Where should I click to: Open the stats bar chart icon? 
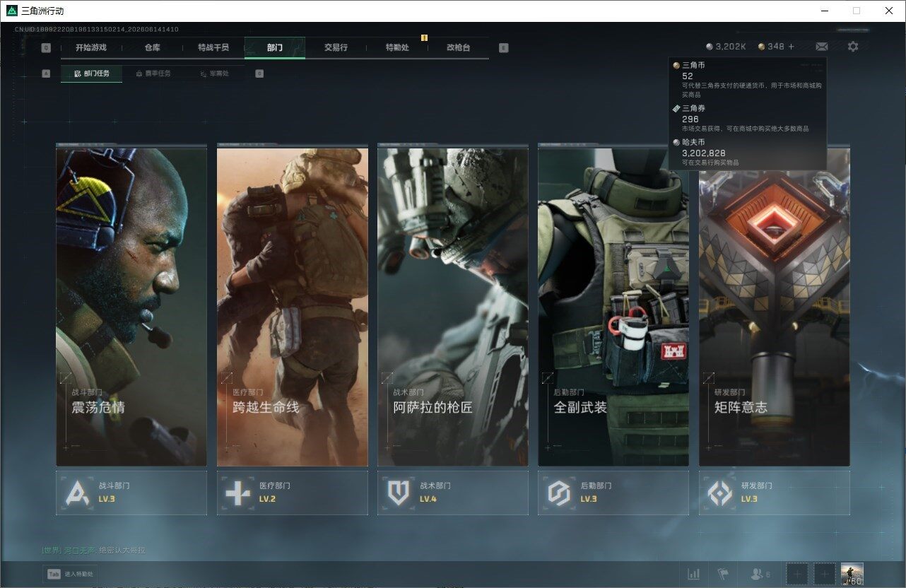click(694, 574)
